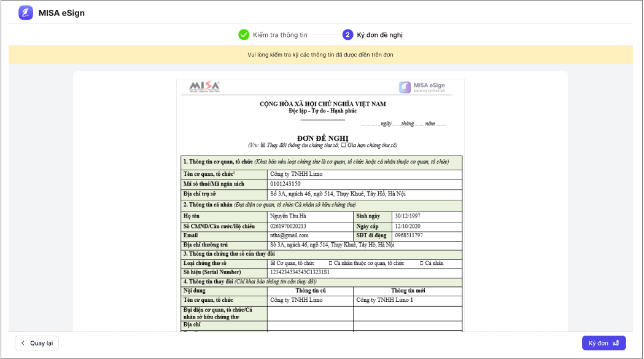
Task: Tick 'Thay đổi thông tin chứng thư số' checkbox
Action: tap(263, 145)
